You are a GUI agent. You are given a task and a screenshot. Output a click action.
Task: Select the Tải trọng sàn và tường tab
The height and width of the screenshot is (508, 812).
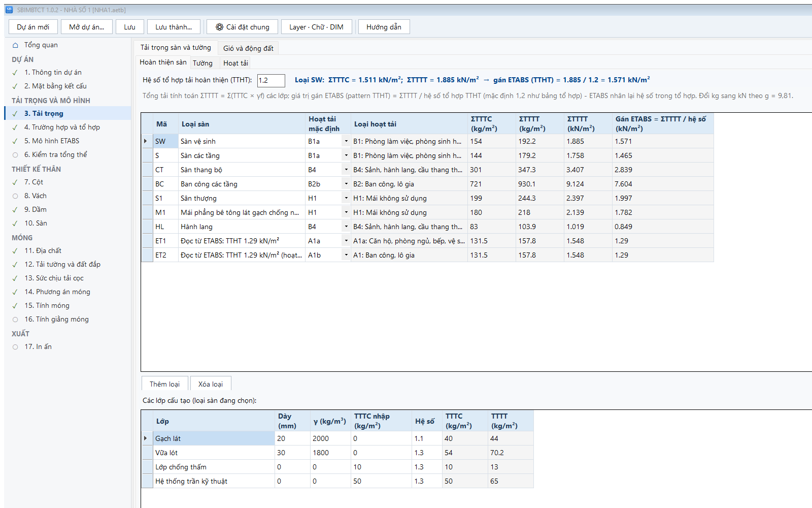(176, 47)
